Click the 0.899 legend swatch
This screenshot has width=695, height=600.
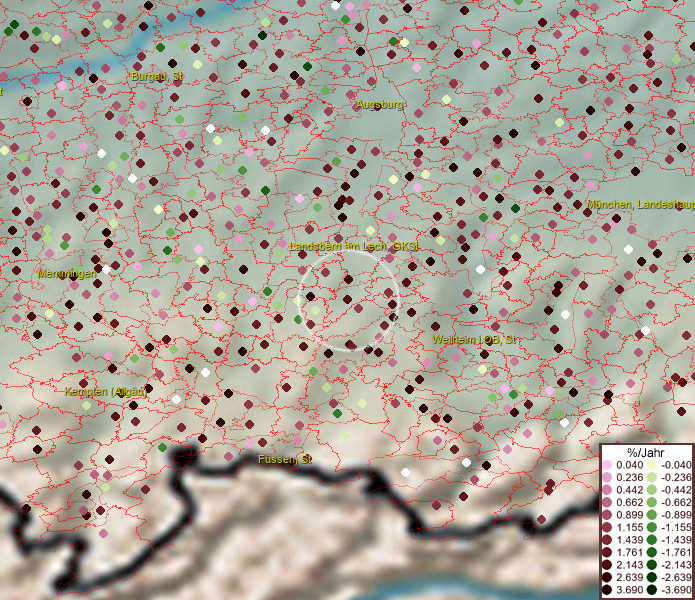click(x=607, y=512)
